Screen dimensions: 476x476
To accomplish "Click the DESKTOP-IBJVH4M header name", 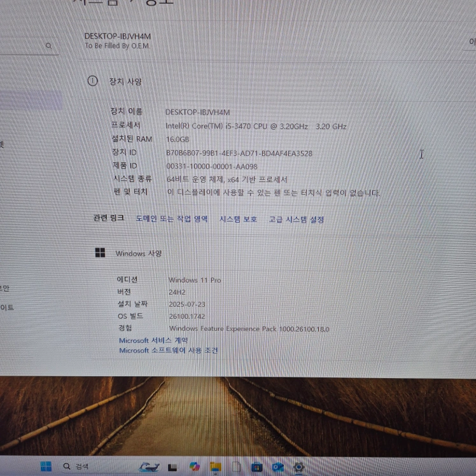I will pyautogui.click(x=118, y=36).
